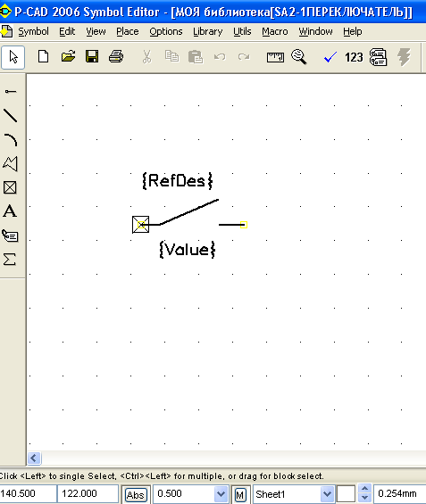The height and width of the screenshot is (504, 426).
Task: Click the white color swatch box
Action: click(346, 493)
